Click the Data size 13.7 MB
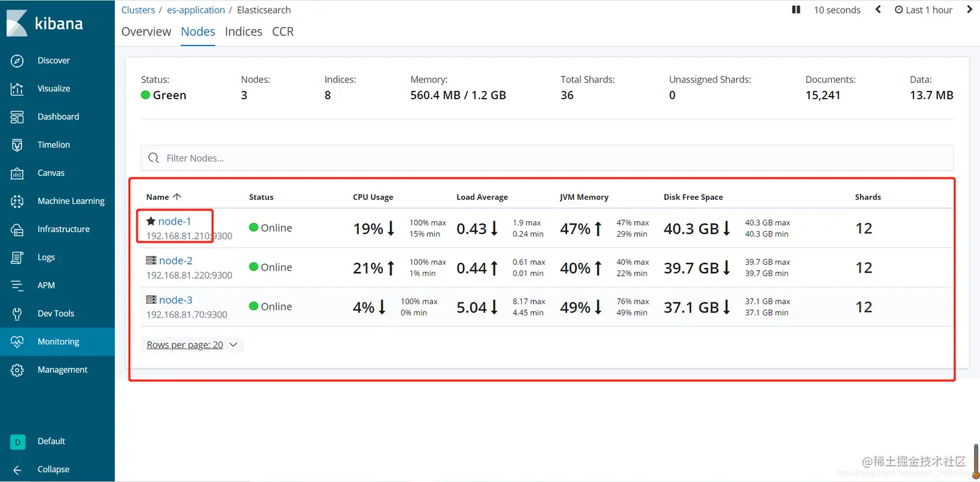Viewport: 980px width, 482px height. click(931, 95)
